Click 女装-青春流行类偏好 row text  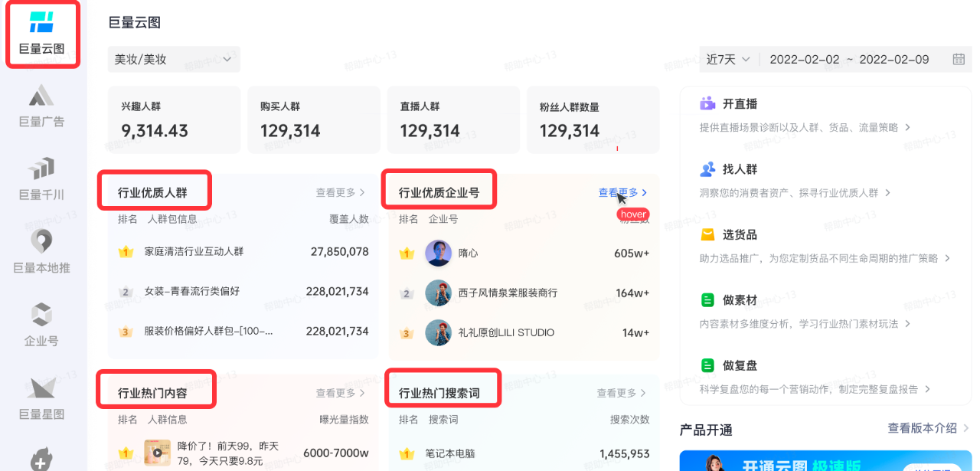pyautogui.click(x=192, y=292)
